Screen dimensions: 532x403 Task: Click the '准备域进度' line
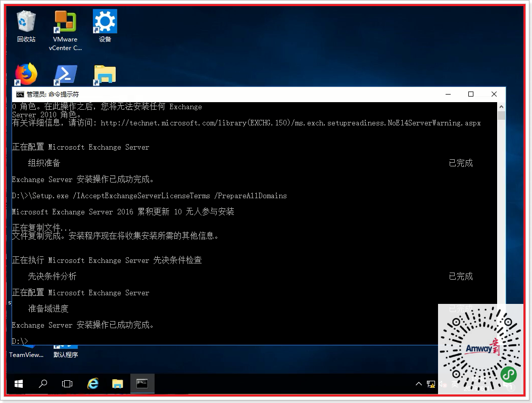pyautogui.click(x=48, y=308)
